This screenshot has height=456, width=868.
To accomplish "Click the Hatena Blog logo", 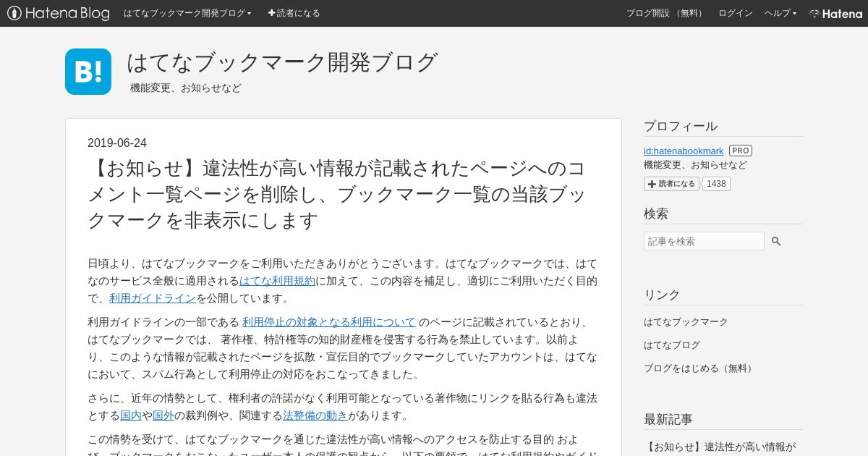I will [58, 13].
